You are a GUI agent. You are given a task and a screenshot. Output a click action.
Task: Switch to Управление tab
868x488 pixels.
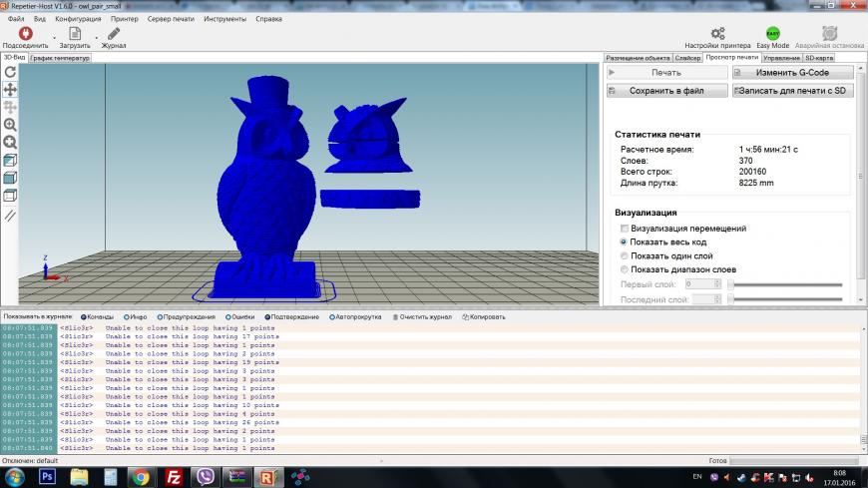click(x=781, y=58)
